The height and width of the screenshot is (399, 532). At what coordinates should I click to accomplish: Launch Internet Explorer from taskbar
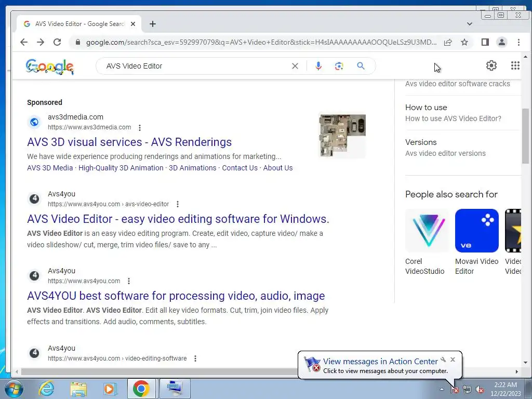click(x=46, y=389)
